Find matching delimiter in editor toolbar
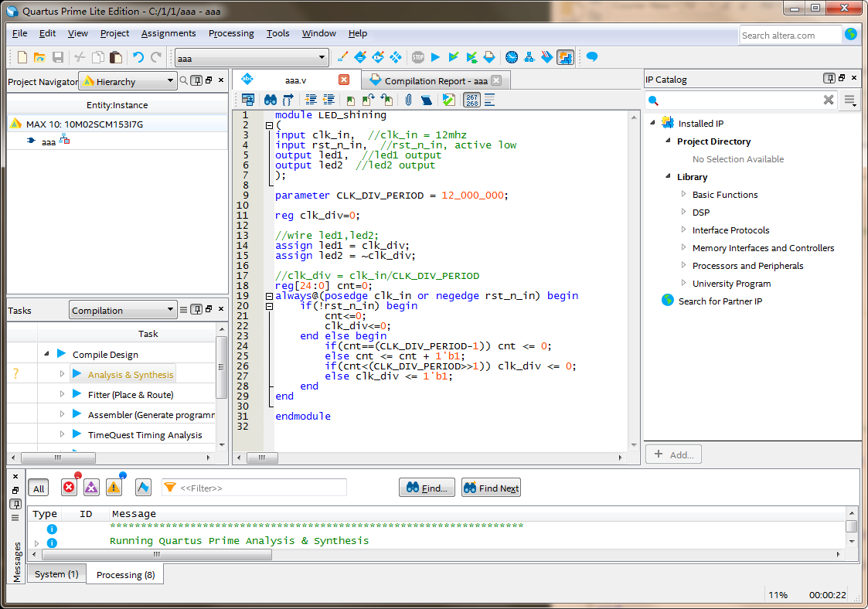The width and height of the screenshot is (868, 609). pyautogui.click(x=288, y=100)
